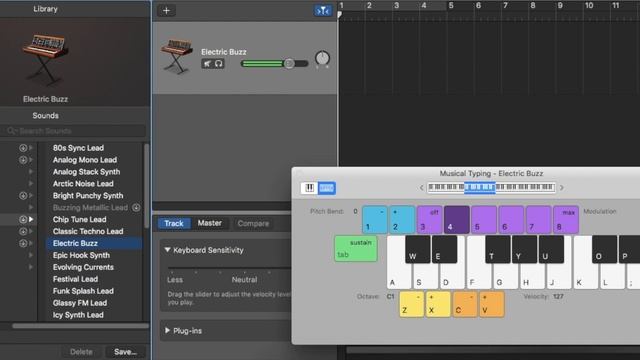Screen dimensions: 640x360
Task: Select the Analog Stack Synth sound
Action: click(87, 172)
